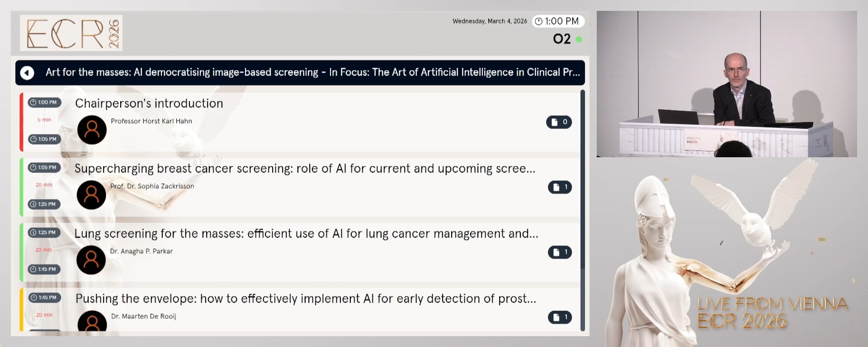Click the back arrow in session header
This screenshot has height=347, width=868.
pyautogui.click(x=27, y=73)
